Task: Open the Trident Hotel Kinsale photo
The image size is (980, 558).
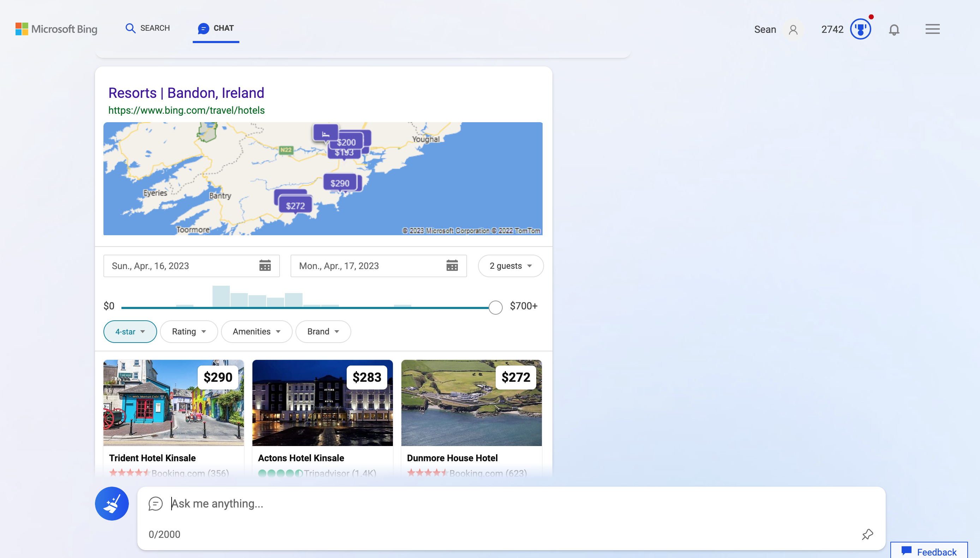Action: [173, 403]
